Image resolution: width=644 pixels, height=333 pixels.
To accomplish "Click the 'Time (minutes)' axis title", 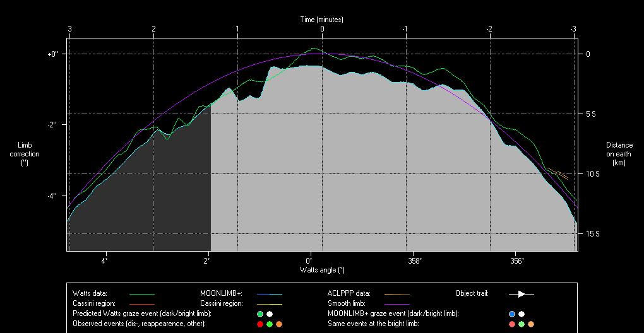I will tap(321, 20).
